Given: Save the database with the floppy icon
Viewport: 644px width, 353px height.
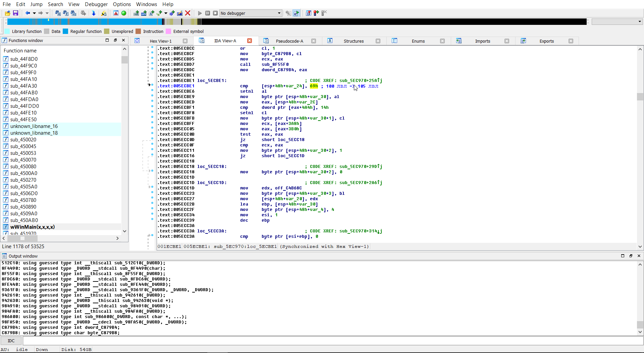Looking at the screenshot, I should click(x=15, y=13).
